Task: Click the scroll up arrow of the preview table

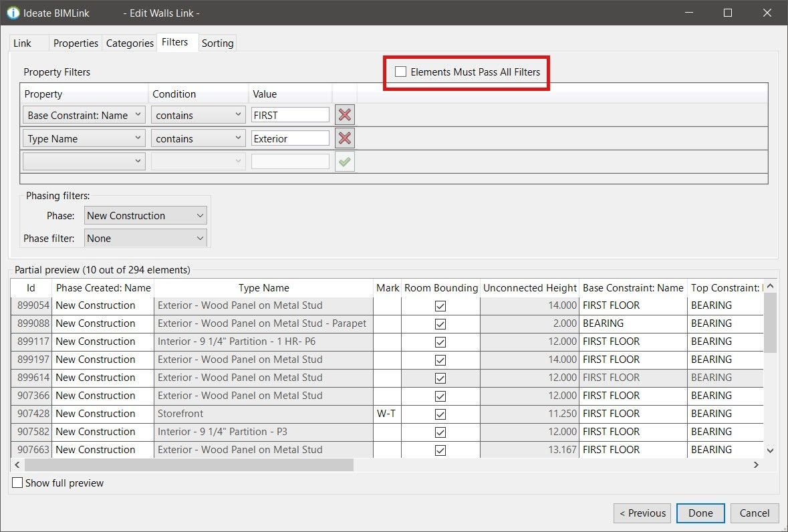Action: [x=770, y=286]
